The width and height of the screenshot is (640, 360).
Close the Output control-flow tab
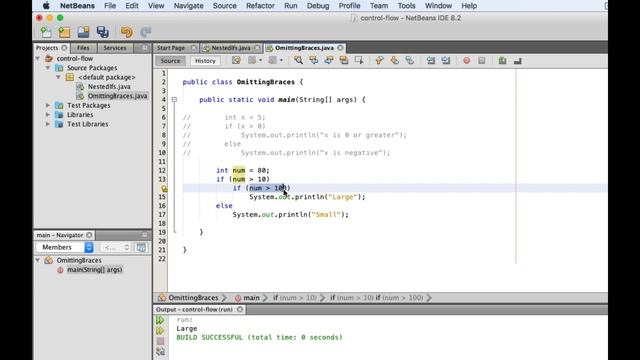coord(240,309)
